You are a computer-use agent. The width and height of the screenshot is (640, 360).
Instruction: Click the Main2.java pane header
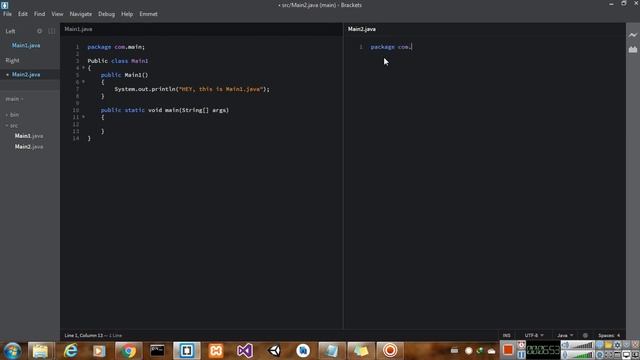point(362,29)
